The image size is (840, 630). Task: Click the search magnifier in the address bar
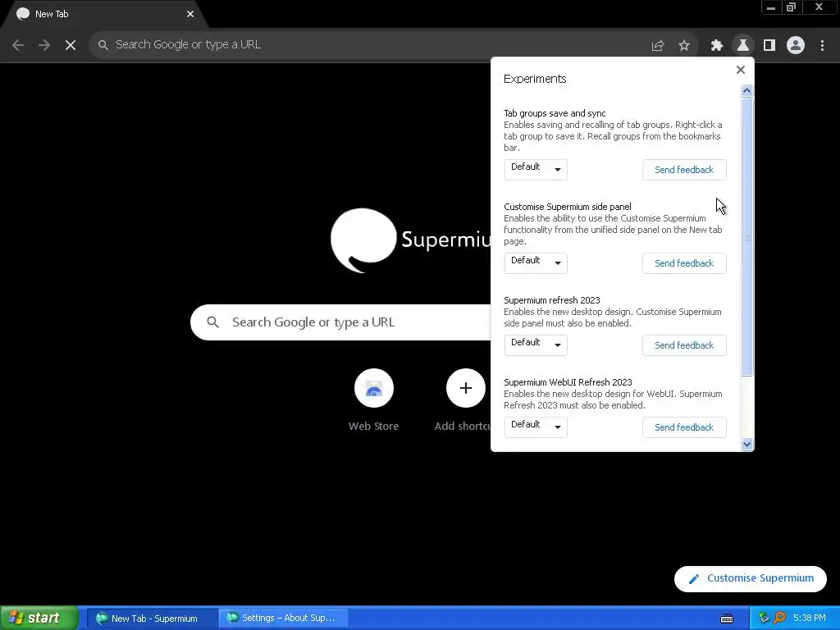tap(103, 44)
